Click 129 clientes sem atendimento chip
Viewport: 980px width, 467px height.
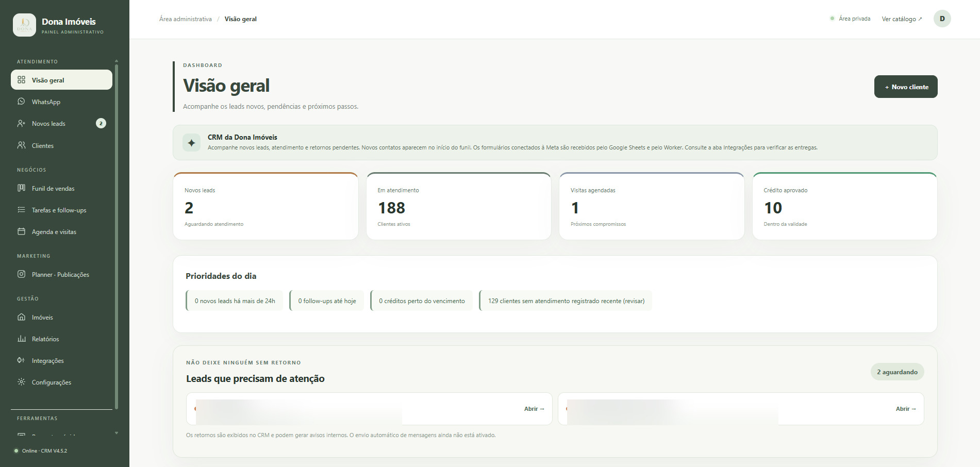pos(566,301)
